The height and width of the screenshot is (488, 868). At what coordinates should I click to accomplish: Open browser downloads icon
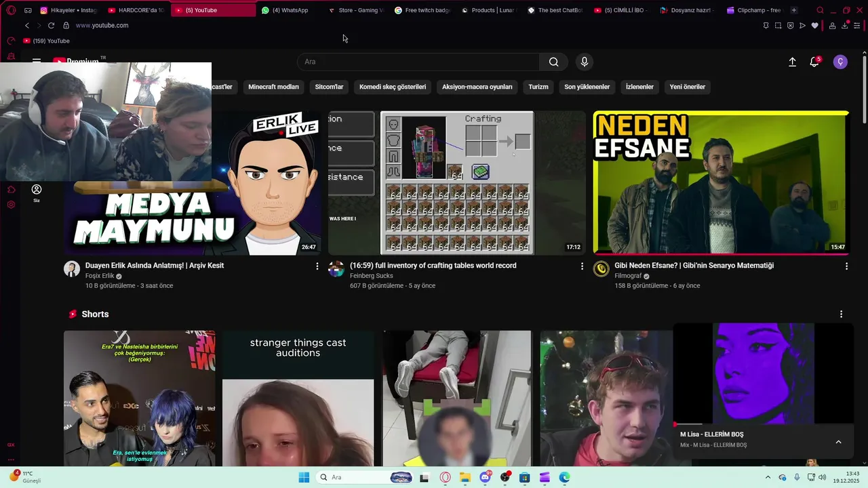click(x=845, y=25)
